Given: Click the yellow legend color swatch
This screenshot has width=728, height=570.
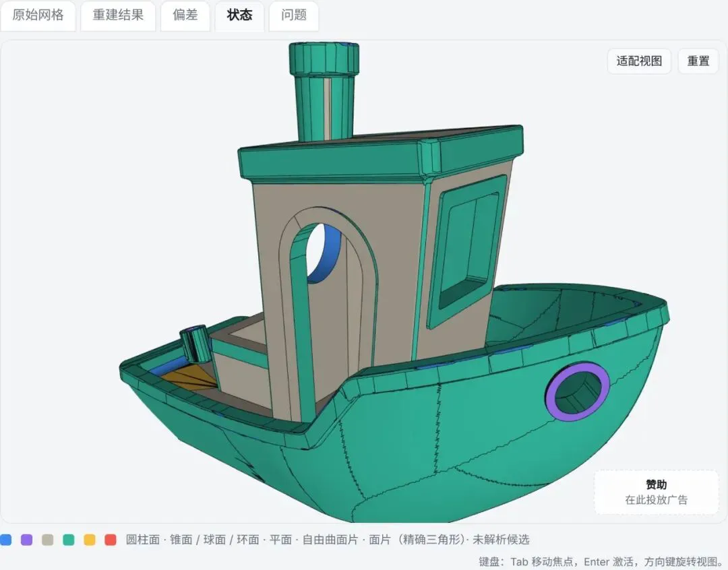Looking at the screenshot, I should [x=89, y=540].
